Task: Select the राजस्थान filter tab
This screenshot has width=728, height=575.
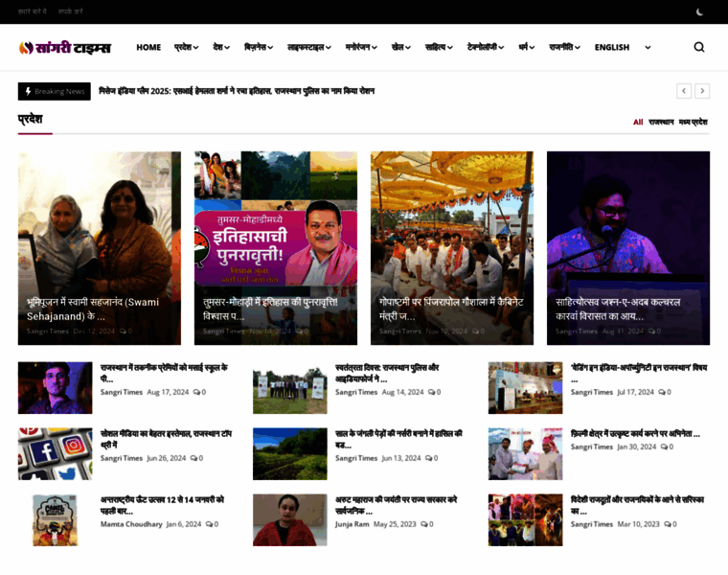Action: click(x=661, y=122)
